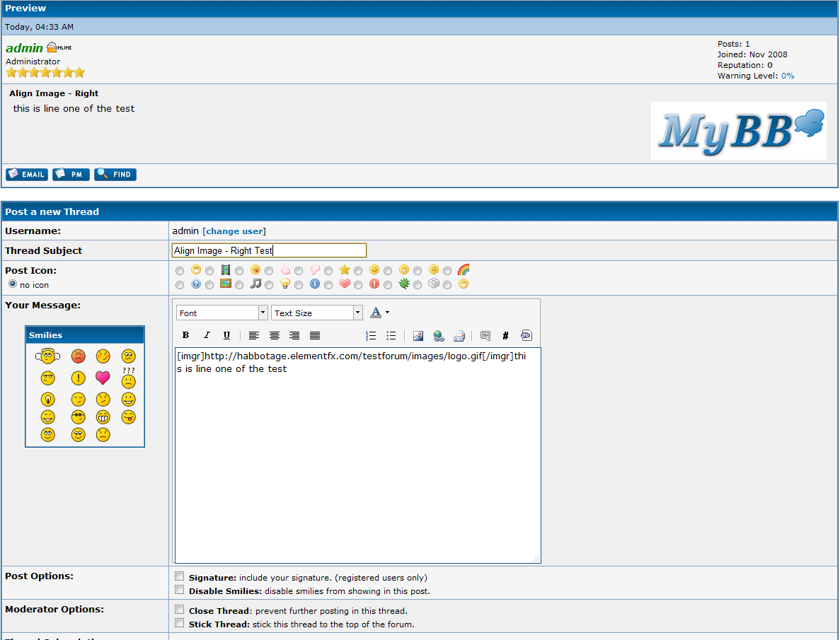Insert PHP code block icon

(x=527, y=336)
